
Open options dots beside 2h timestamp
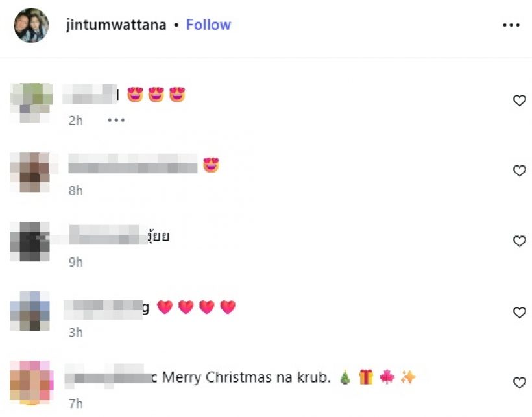(116, 120)
